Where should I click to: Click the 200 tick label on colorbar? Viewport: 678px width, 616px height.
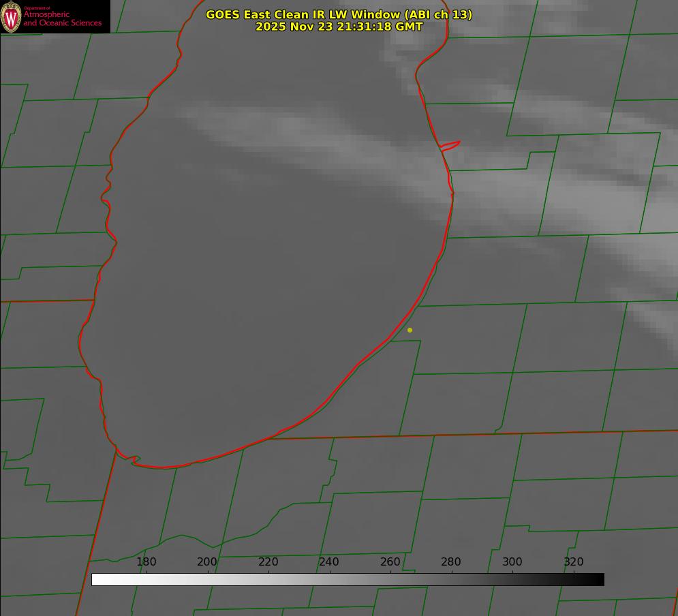tap(207, 562)
